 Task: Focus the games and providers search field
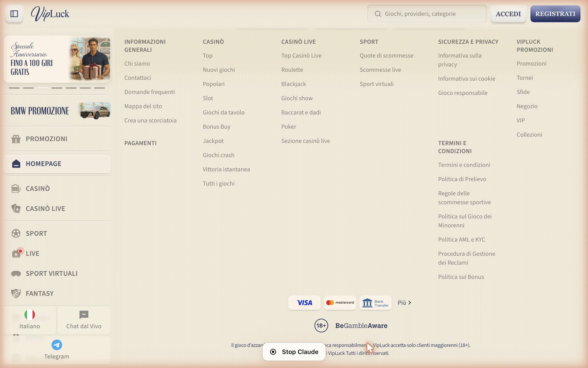427,14
